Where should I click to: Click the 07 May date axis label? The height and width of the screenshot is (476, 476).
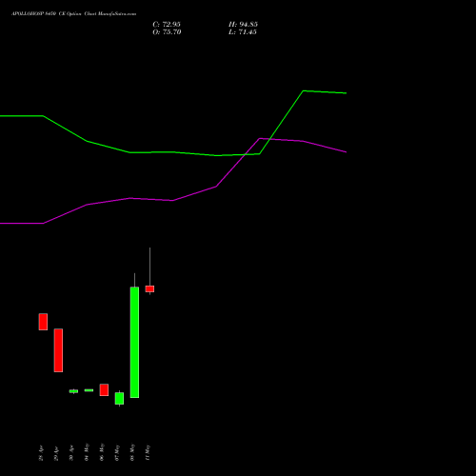(x=117, y=453)
